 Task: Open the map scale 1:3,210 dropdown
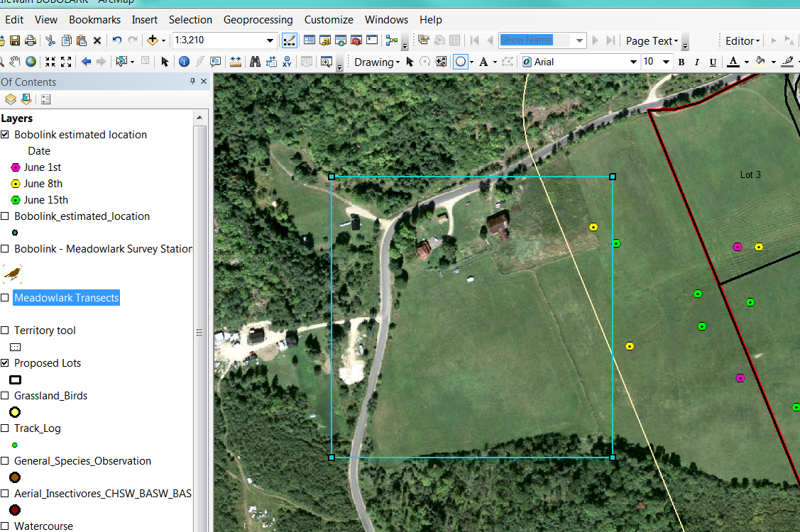click(270, 40)
